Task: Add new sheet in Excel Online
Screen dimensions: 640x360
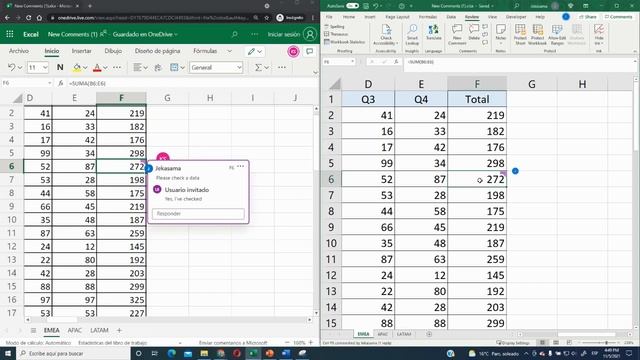Action: 119,330
